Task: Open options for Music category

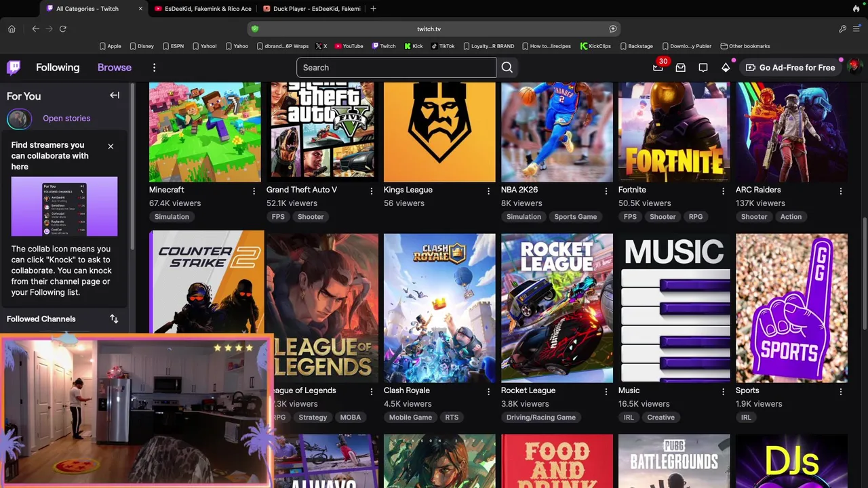Action: [724, 392]
